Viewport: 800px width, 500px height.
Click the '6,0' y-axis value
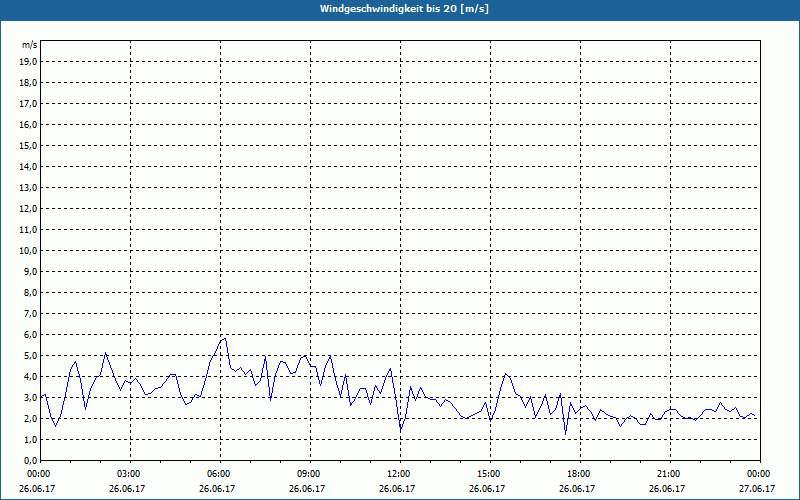30,335
